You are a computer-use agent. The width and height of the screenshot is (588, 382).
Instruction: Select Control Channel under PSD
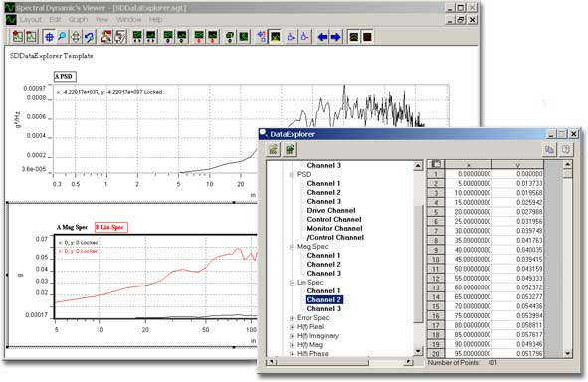pyautogui.click(x=334, y=220)
